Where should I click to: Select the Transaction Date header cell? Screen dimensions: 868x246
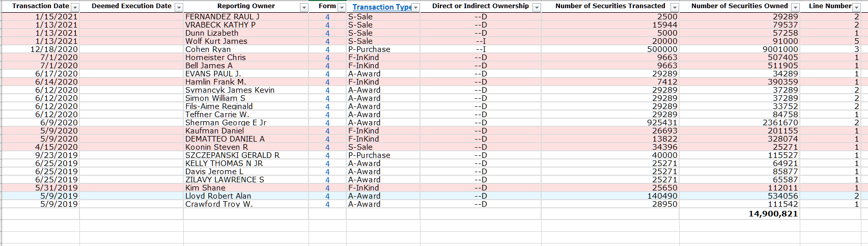(x=41, y=7)
